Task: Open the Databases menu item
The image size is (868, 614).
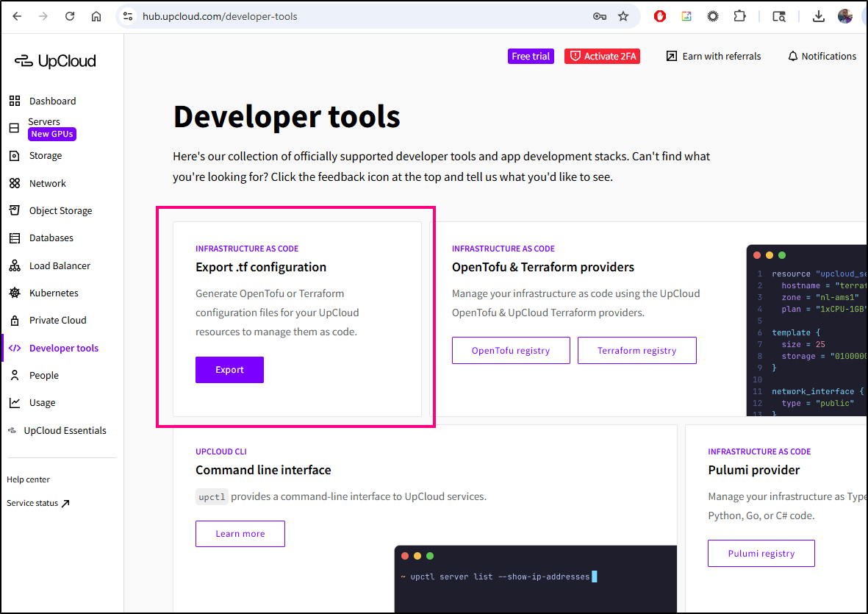Action: click(x=51, y=238)
